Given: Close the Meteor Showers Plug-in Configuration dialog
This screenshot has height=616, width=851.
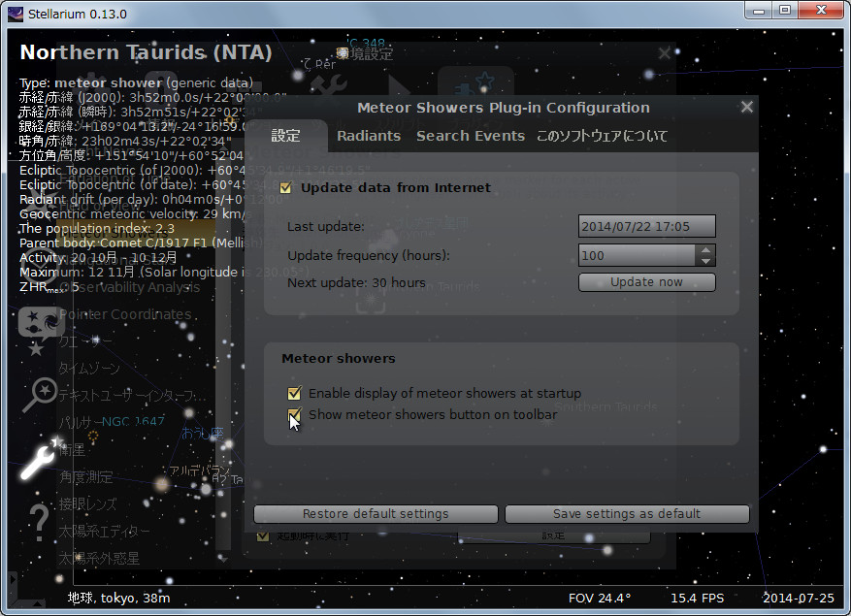Looking at the screenshot, I should (747, 107).
